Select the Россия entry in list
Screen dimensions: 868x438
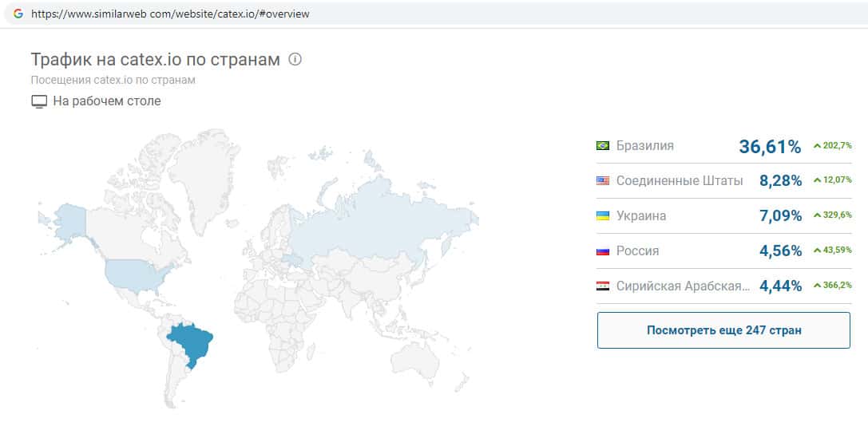638,251
